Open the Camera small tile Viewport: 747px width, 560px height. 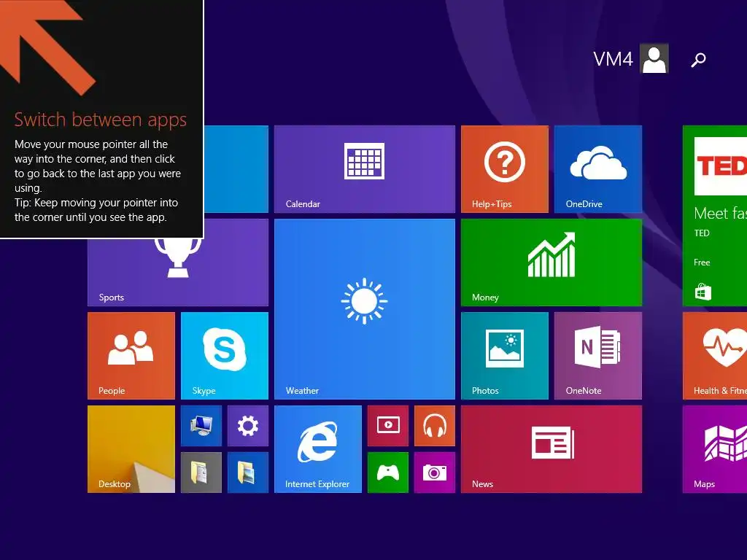click(435, 472)
